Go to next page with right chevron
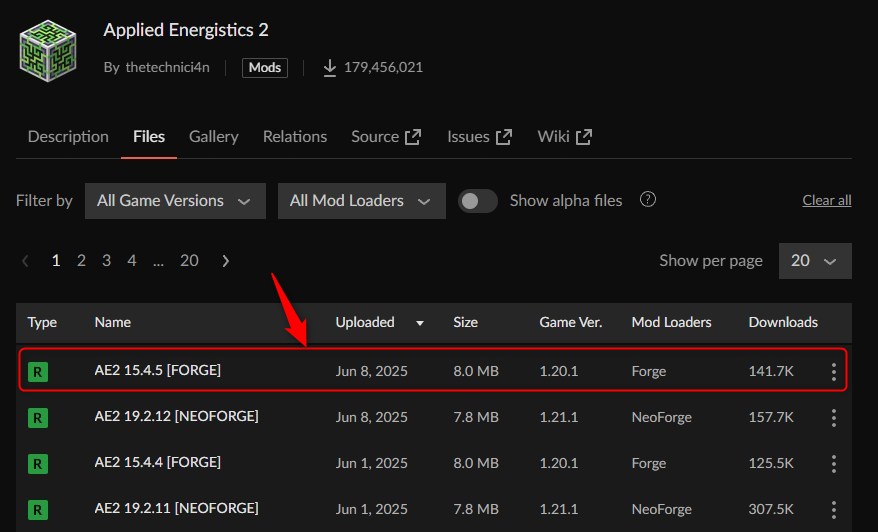 click(226, 261)
